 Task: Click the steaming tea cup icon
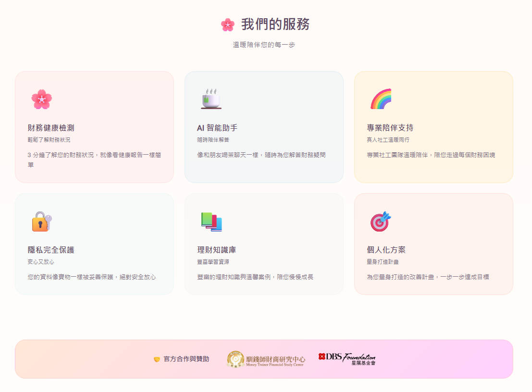211,99
